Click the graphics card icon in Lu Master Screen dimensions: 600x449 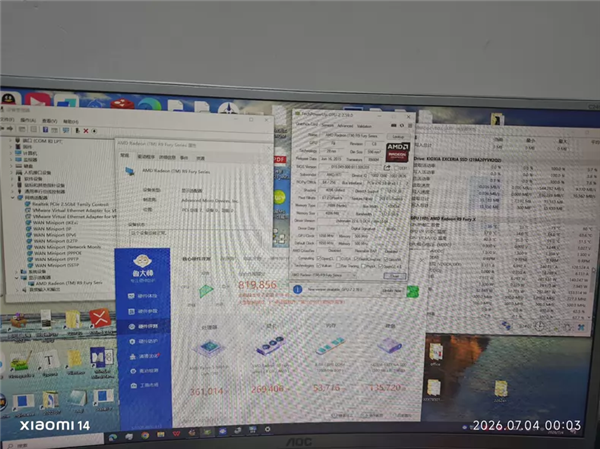click(270, 346)
